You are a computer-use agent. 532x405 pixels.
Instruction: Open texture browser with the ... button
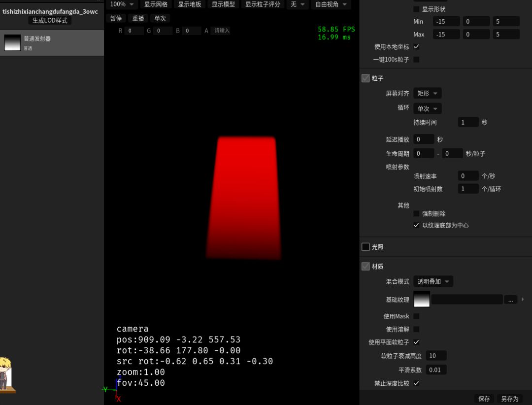[510, 300]
